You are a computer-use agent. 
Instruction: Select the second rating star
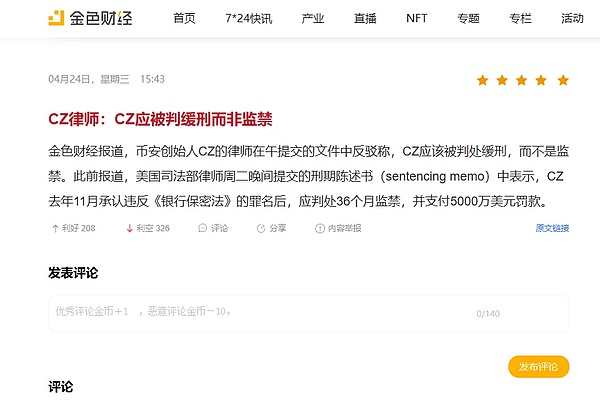(502, 80)
